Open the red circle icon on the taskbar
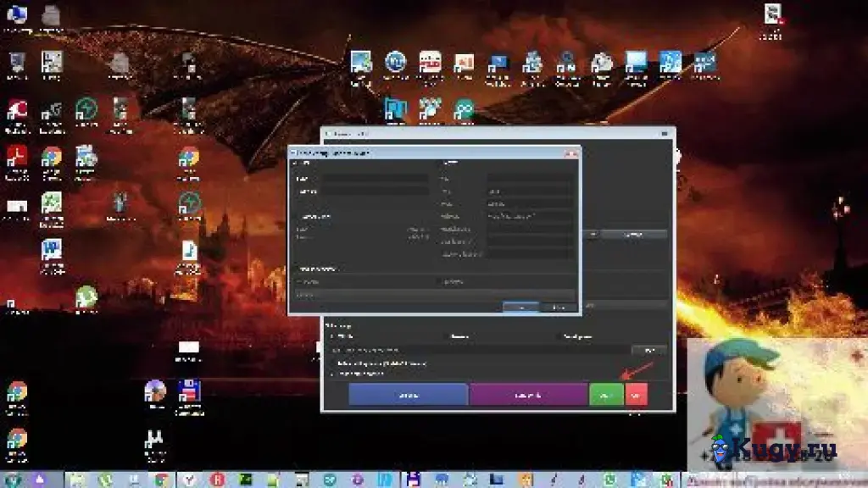This screenshot has width=868, height=488. pyautogui.click(x=218, y=480)
